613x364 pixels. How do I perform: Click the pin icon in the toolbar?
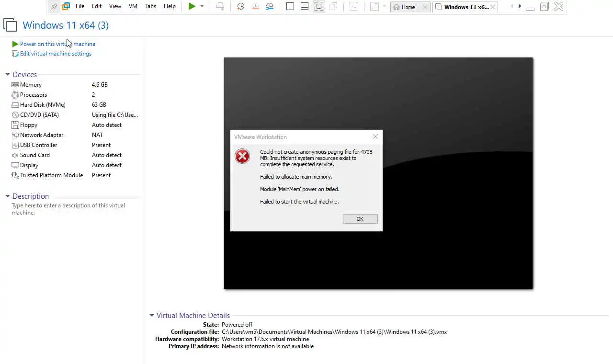pyautogui.click(x=54, y=7)
